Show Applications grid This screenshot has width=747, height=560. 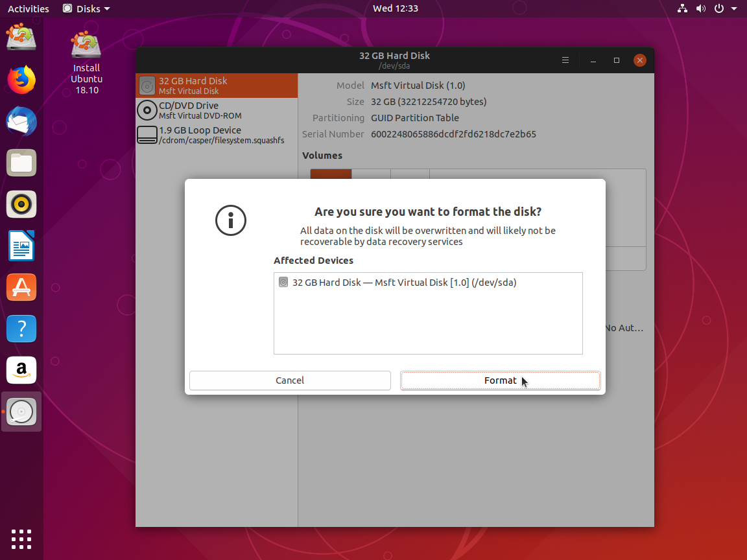21,539
